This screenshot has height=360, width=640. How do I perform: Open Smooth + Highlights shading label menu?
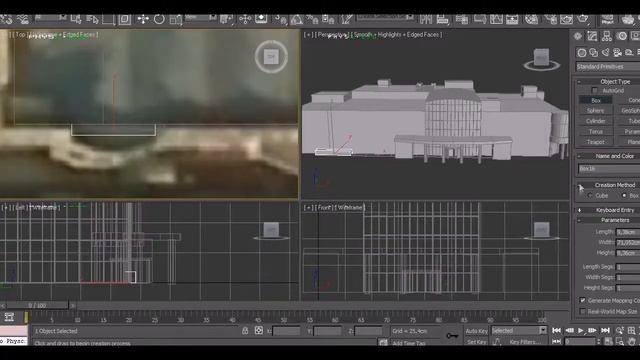click(397, 35)
